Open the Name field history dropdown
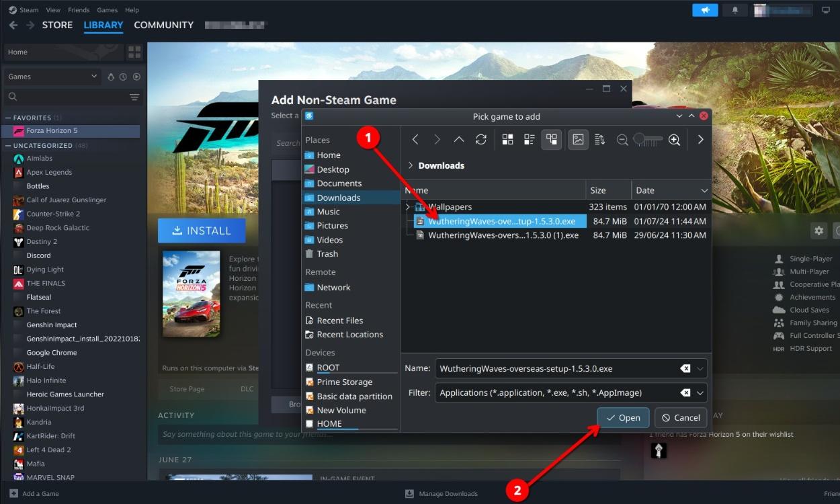The width and height of the screenshot is (840, 504). pyautogui.click(x=701, y=368)
